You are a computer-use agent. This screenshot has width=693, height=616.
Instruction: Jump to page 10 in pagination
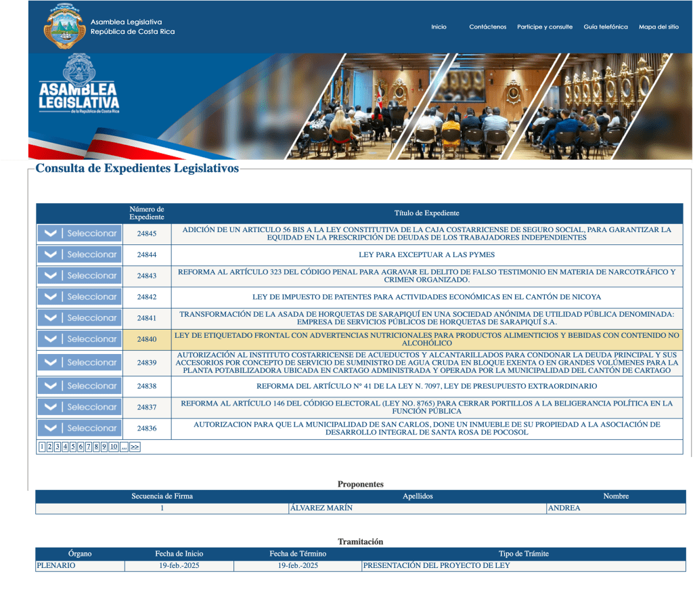[113, 447]
